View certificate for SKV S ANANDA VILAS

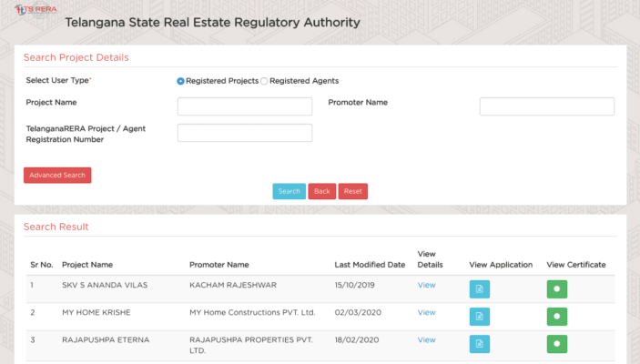click(557, 288)
